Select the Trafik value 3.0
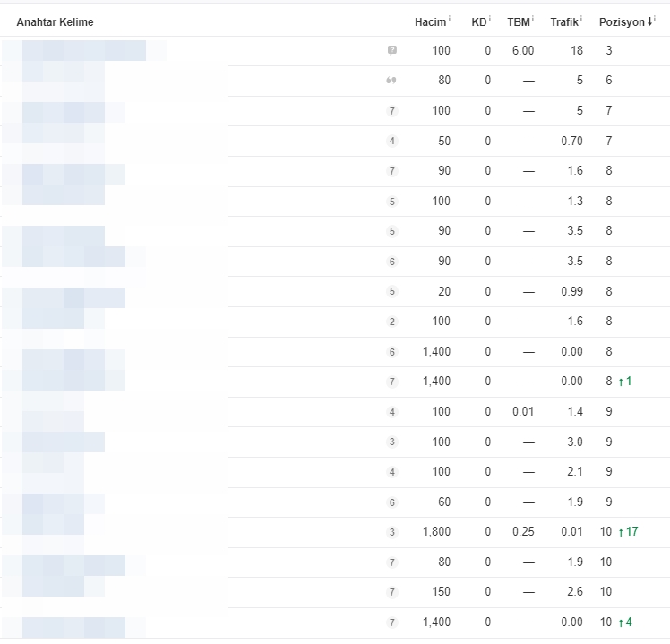The width and height of the screenshot is (670, 644). (x=575, y=442)
